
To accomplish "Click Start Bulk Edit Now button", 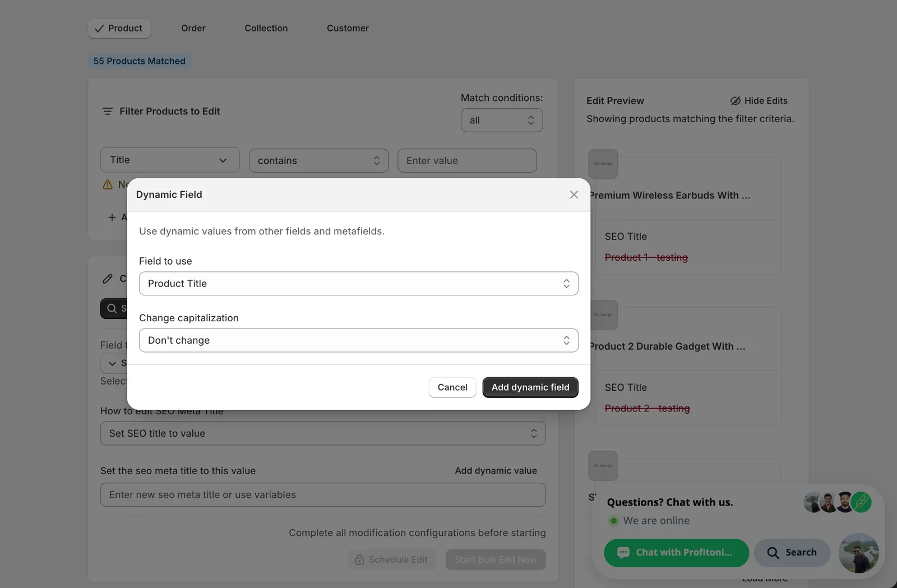I will 496,559.
